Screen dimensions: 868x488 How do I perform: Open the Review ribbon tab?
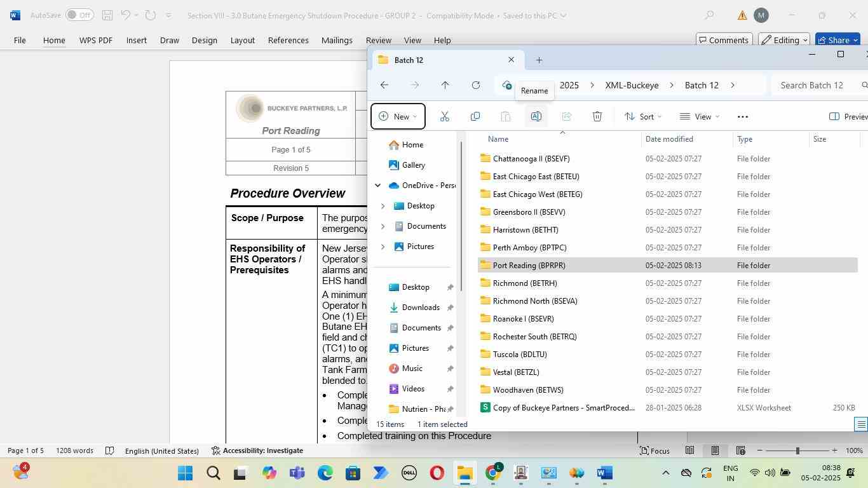coord(378,40)
